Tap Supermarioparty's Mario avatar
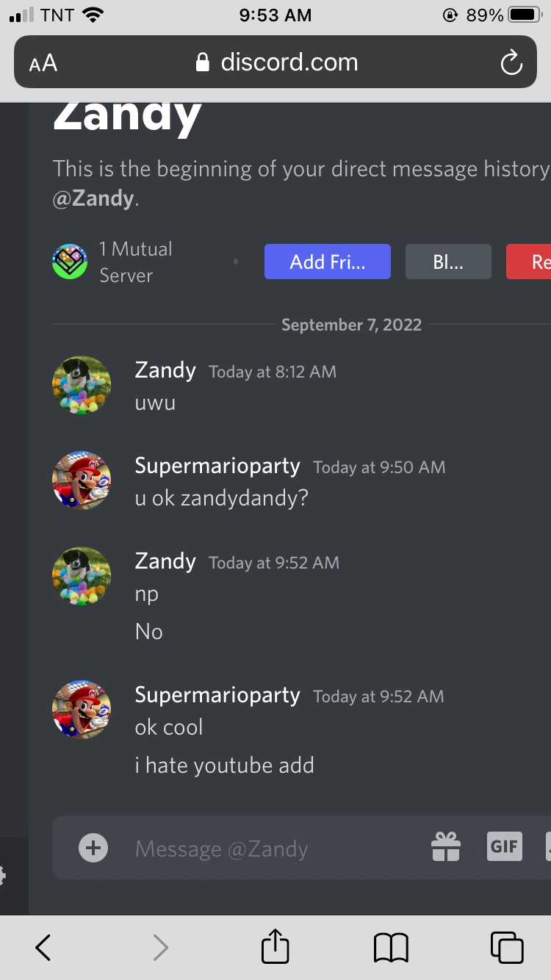The height and width of the screenshot is (980, 551). click(x=81, y=481)
